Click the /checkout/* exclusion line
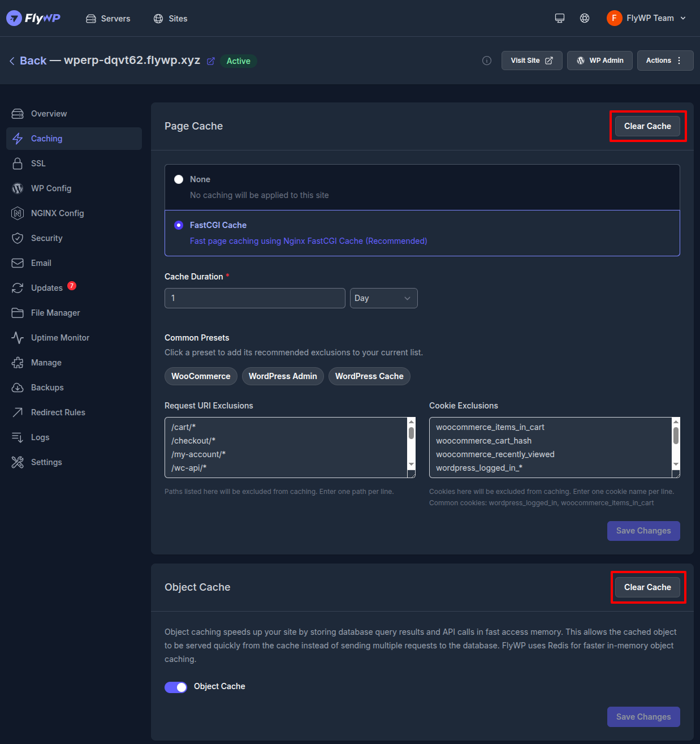The height and width of the screenshot is (744, 700). [x=193, y=441]
